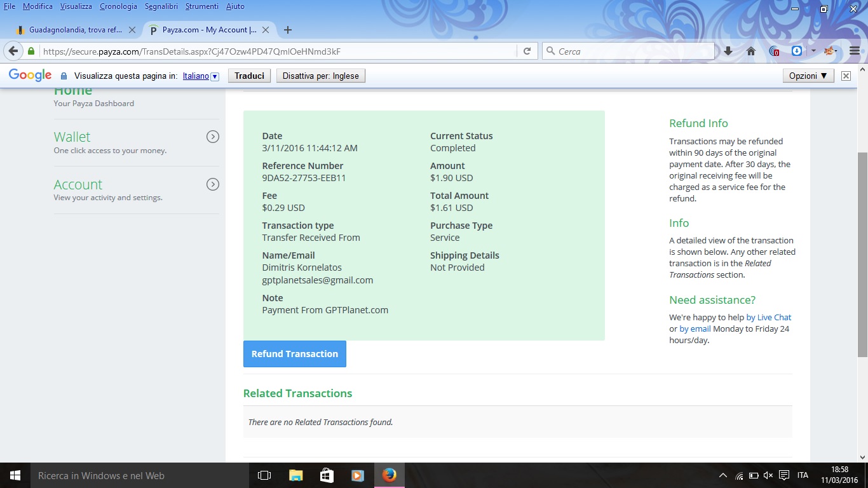Image resolution: width=868 pixels, height=488 pixels.
Task: Open the Modifica menu
Action: pos(37,6)
